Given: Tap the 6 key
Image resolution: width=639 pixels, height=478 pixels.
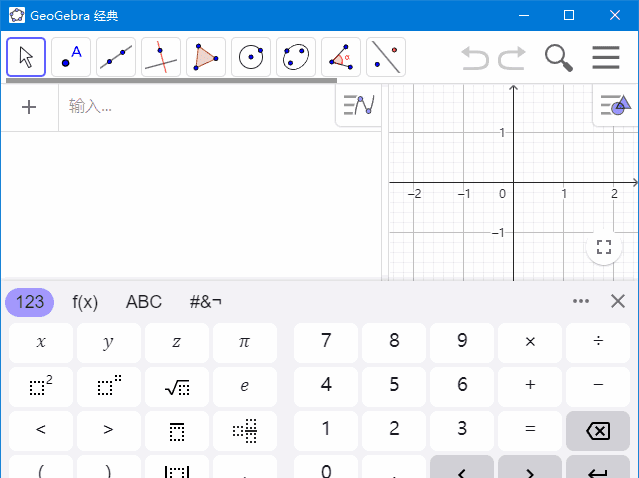Looking at the screenshot, I should coord(462,387).
